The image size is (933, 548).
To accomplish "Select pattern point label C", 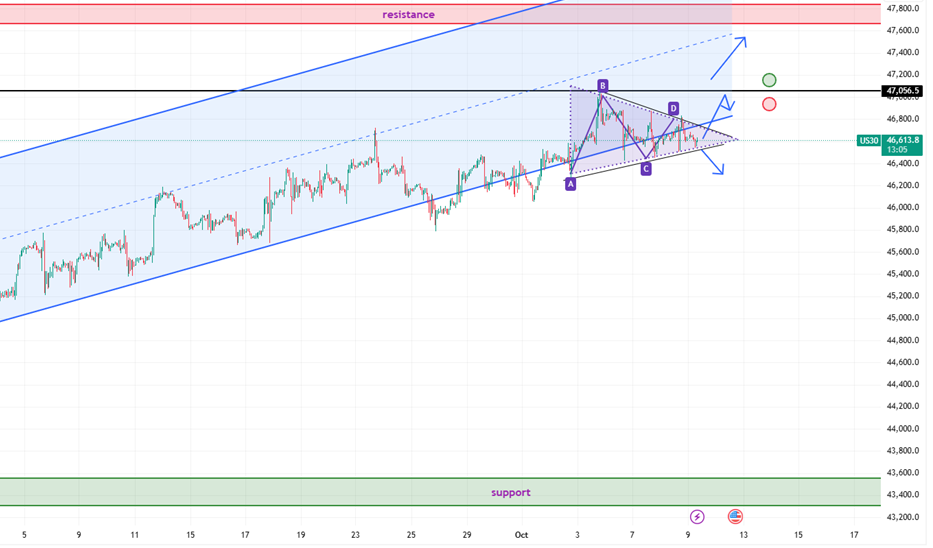I will [646, 169].
